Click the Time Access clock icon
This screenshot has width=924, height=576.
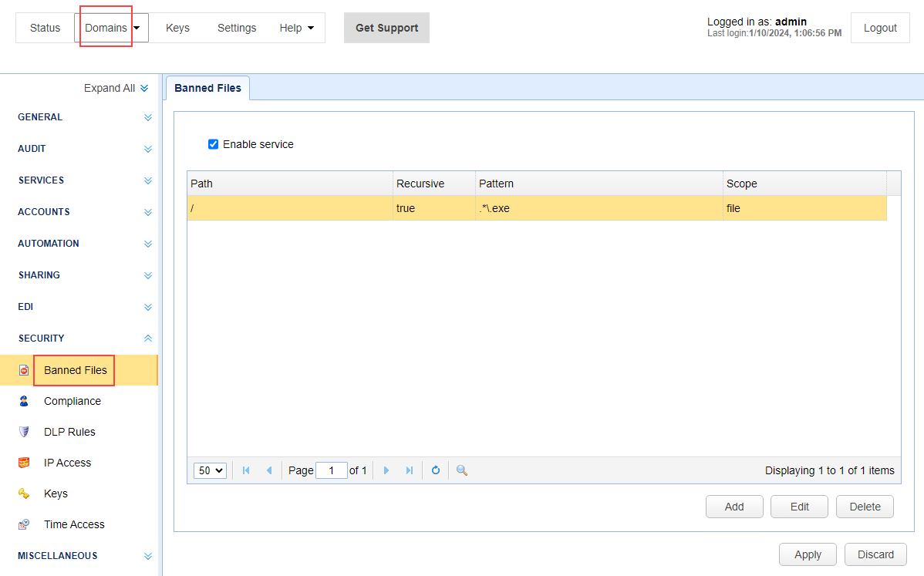pyautogui.click(x=24, y=524)
